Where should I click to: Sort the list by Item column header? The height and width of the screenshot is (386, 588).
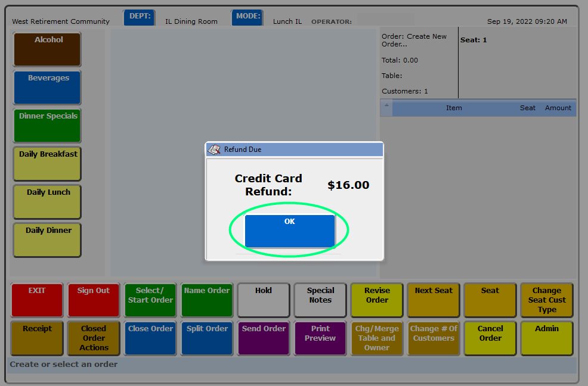(454, 108)
